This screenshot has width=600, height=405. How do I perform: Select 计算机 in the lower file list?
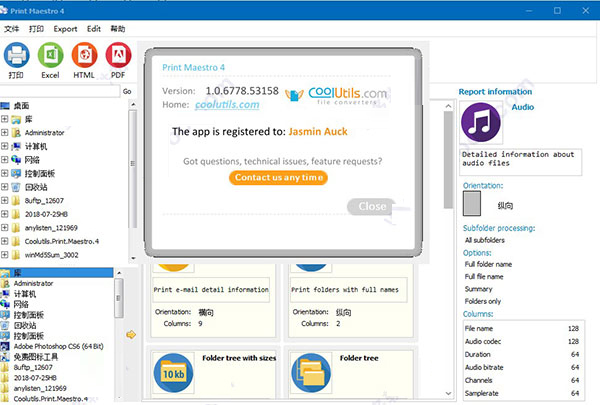(25, 294)
